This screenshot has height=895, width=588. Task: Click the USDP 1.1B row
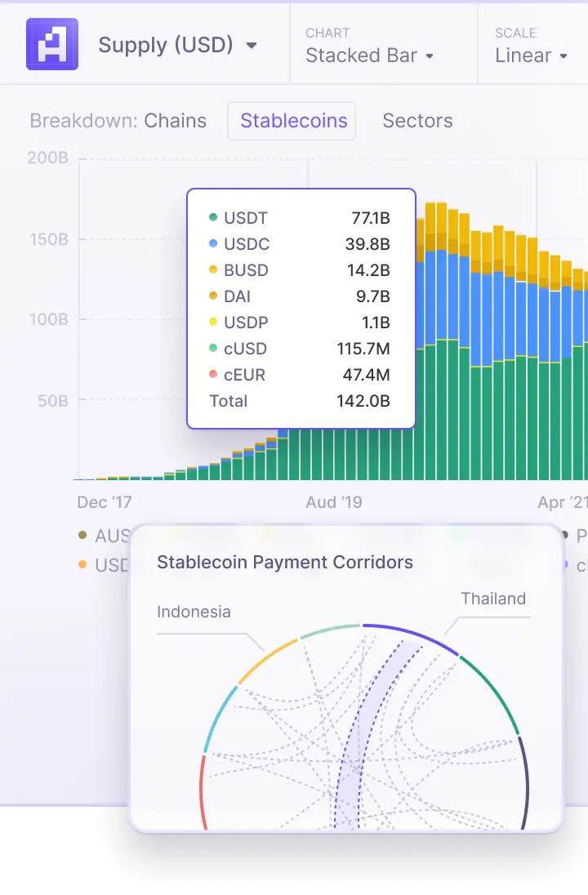[x=300, y=323]
